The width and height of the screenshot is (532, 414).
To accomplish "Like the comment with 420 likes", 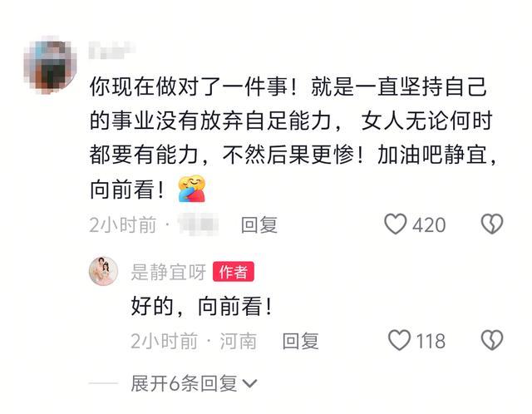I will 396,224.
